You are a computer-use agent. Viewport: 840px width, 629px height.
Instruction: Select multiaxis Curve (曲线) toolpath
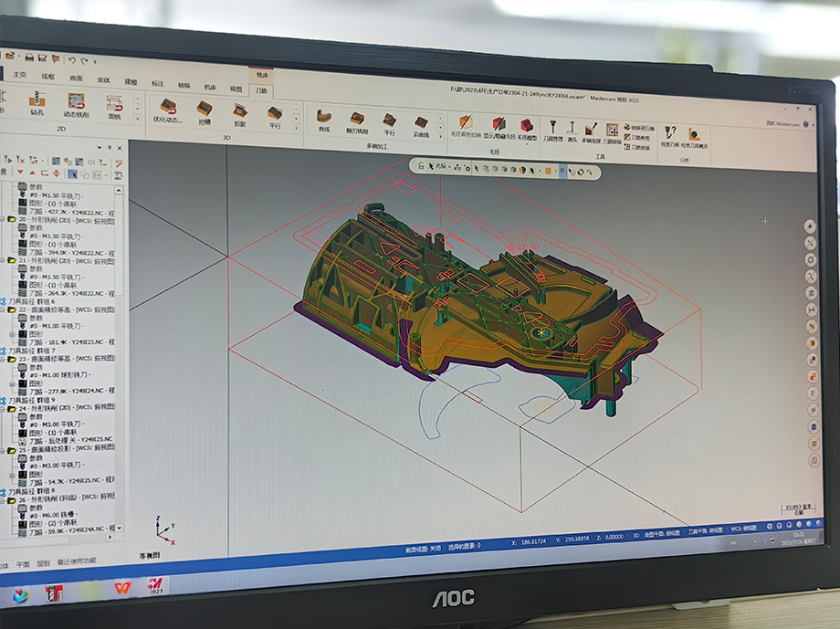point(324,121)
